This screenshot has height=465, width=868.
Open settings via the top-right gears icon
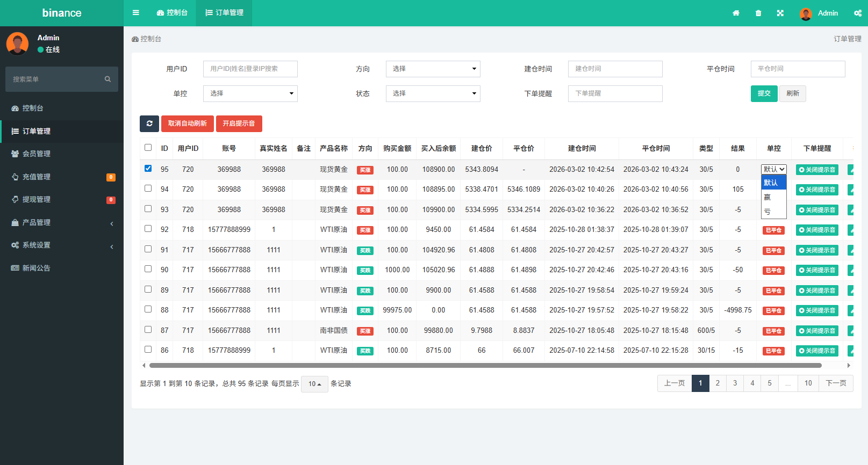pos(857,13)
